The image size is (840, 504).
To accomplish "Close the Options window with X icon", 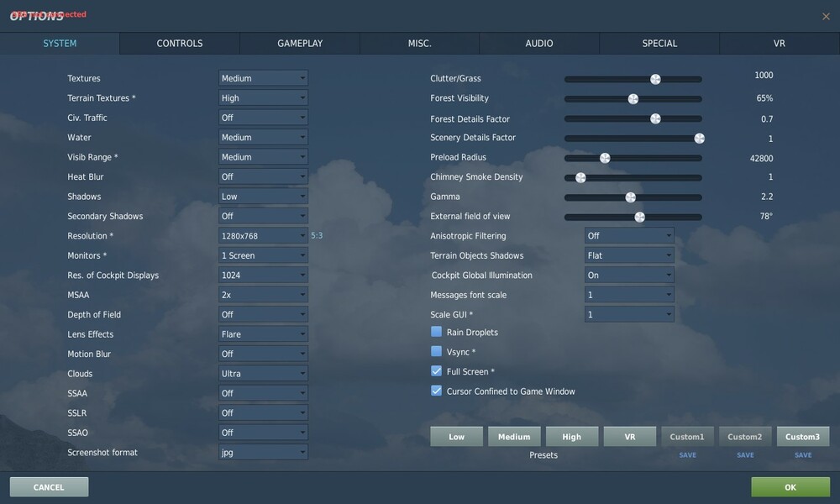I will [826, 17].
